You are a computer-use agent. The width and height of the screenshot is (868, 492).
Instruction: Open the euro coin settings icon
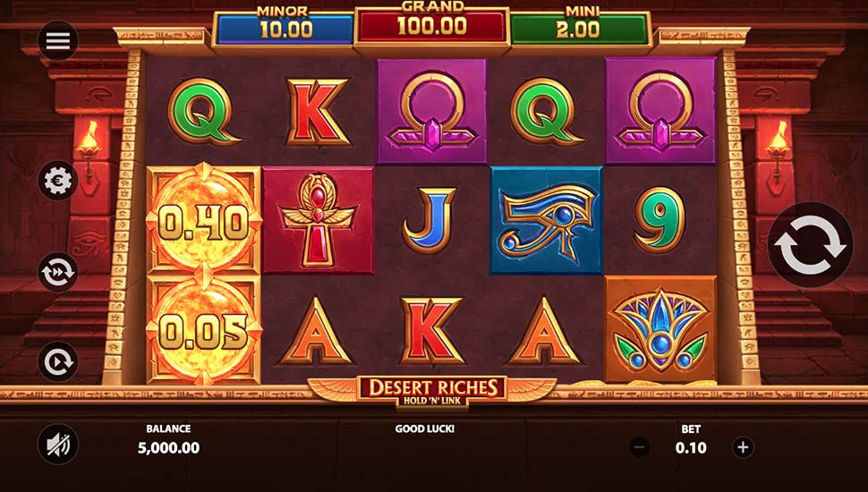[57, 181]
